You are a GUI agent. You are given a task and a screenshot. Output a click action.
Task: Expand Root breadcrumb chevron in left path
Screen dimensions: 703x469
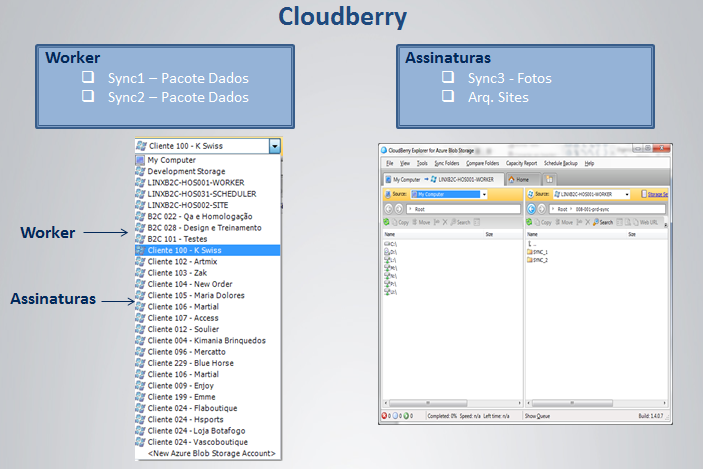[x=410, y=209]
